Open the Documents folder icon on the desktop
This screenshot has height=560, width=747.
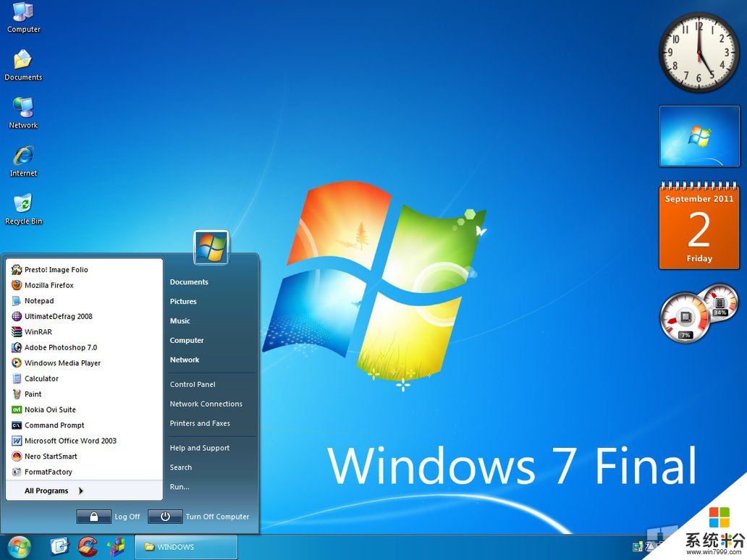point(23,65)
